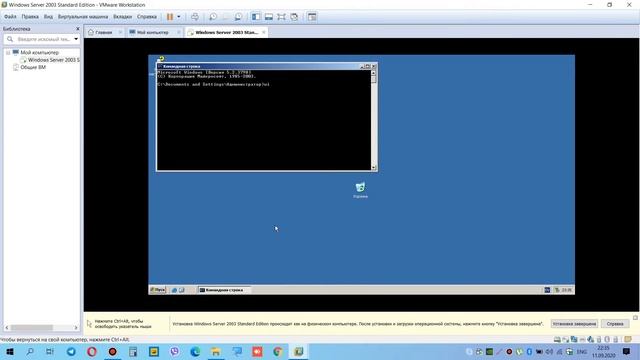Open the snapshot manager icon
Screen dimensions: 640x360
point(238,17)
